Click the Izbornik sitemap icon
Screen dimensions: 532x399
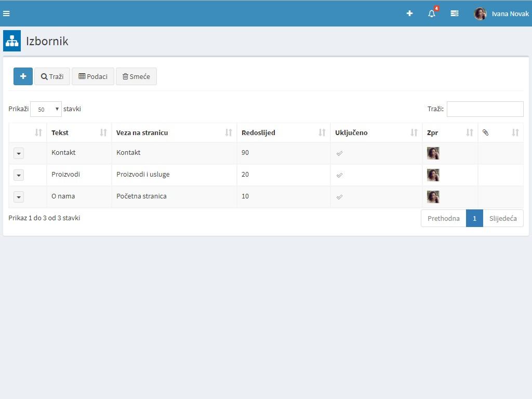[x=12, y=41]
